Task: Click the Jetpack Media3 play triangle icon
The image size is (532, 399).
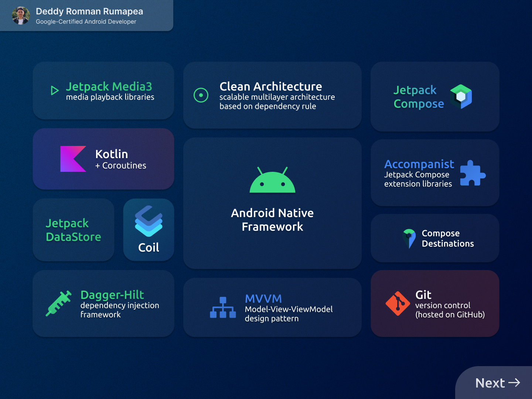Action: pos(55,91)
